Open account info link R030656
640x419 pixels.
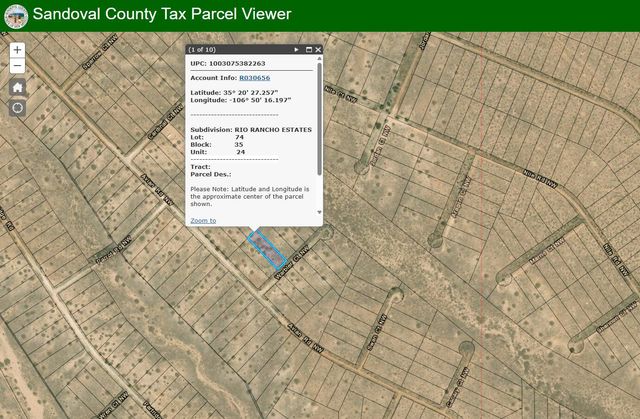(x=254, y=77)
